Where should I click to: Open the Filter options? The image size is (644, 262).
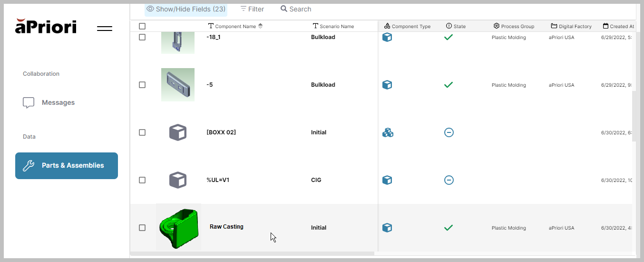click(252, 9)
